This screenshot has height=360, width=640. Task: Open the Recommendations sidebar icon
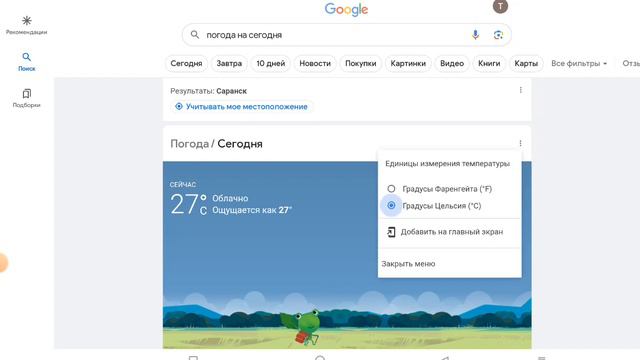pos(27,21)
